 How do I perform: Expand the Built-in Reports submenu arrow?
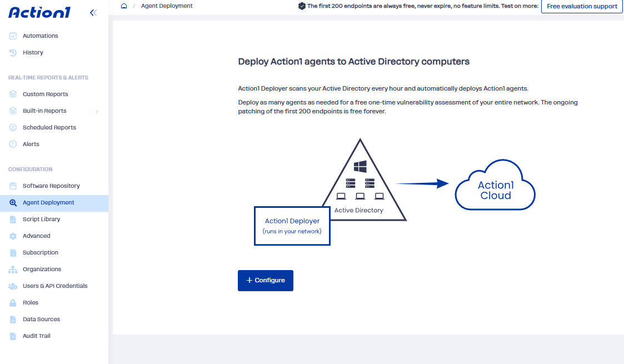97,111
